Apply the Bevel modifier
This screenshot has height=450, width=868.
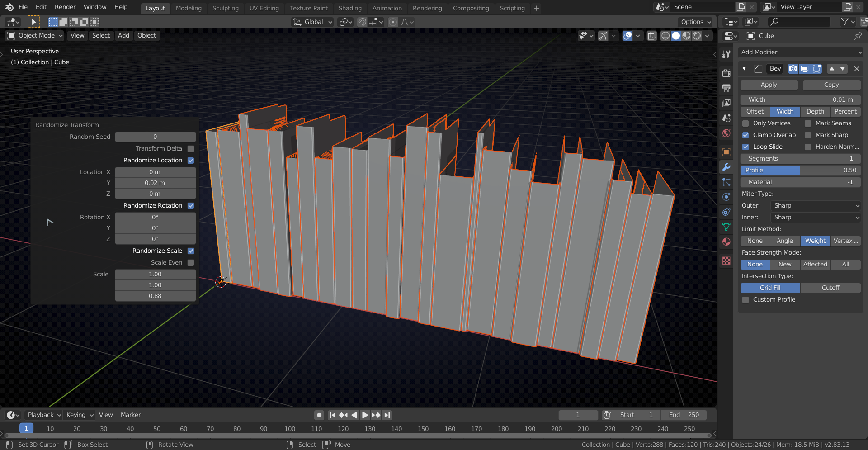coord(769,85)
